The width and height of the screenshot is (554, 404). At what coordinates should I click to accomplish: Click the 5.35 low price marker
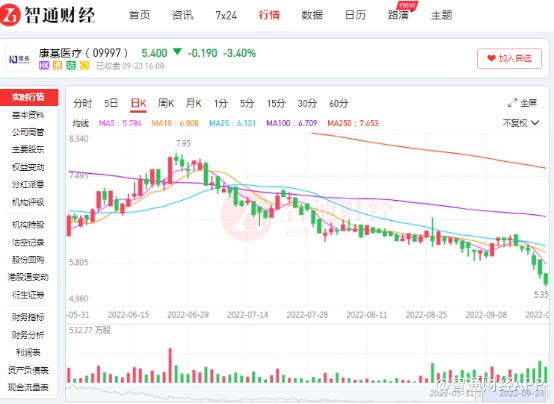point(541,294)
